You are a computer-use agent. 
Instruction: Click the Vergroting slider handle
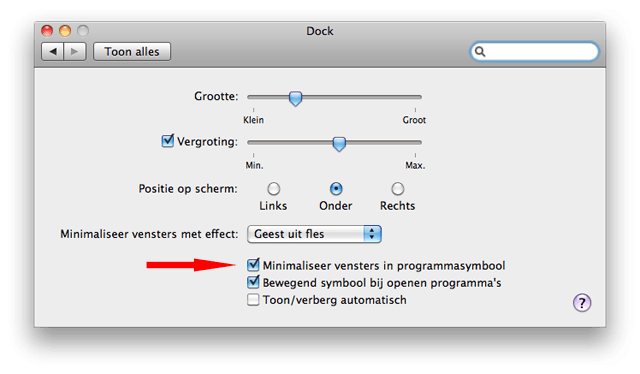(339, 144)
